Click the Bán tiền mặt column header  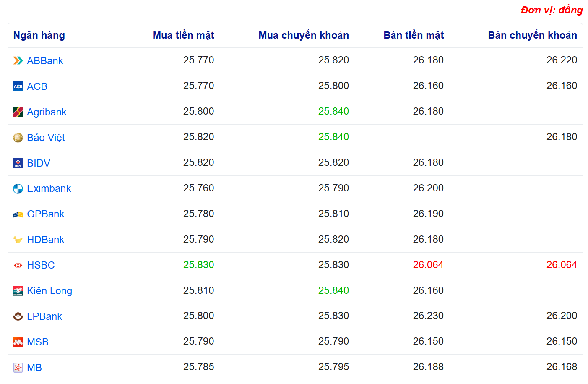click(x=414, y=35)
